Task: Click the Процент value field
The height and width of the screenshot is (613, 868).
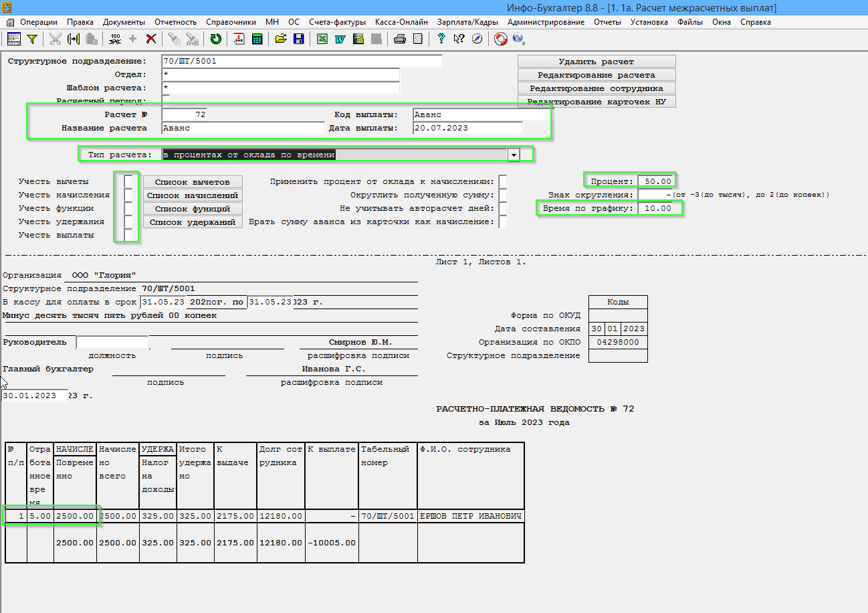Action: pyautogui.click(x=656, y=181)
